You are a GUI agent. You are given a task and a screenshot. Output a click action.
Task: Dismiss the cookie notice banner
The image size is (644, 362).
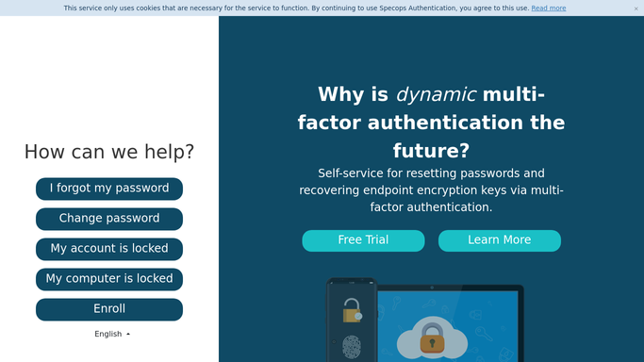click(636, 8)
